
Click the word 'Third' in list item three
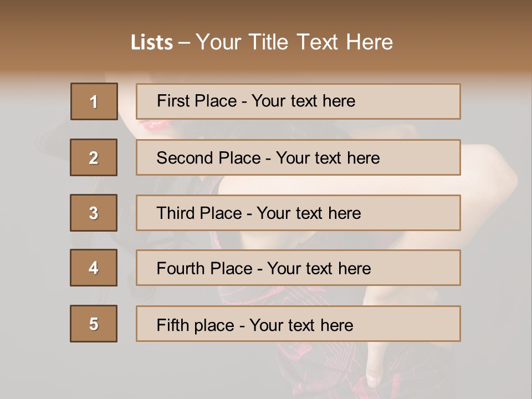[x=176, y=213]
